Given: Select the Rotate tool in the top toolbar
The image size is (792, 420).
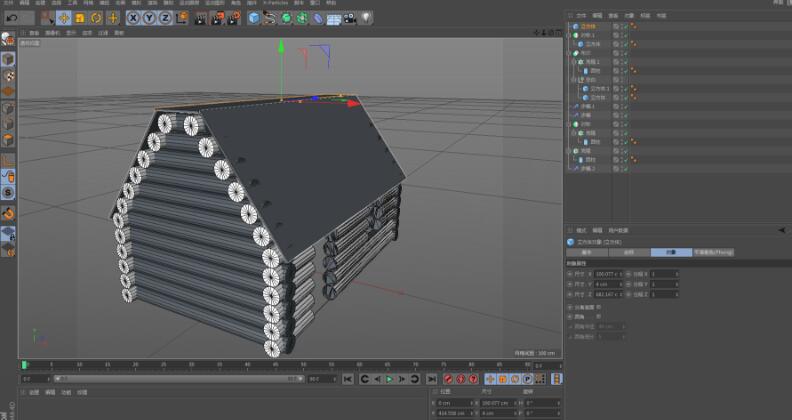Looking at the screenshot, I should [96, 18].
